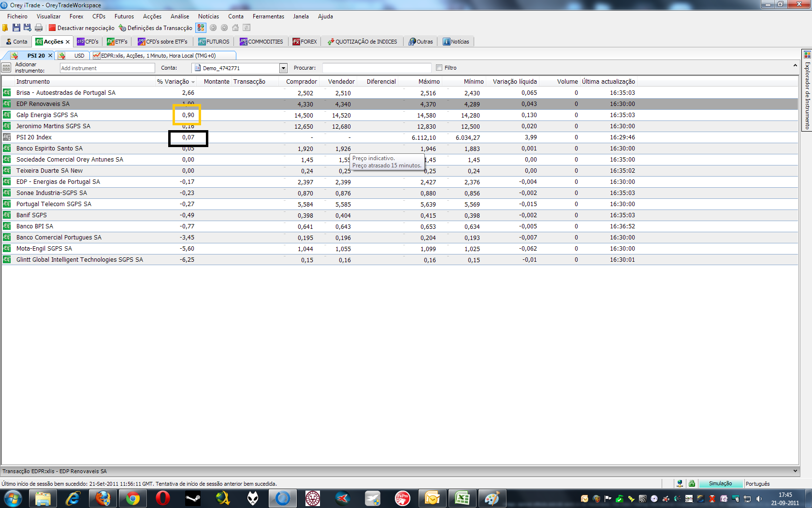Click the save-as disk icon

(27, 28)
